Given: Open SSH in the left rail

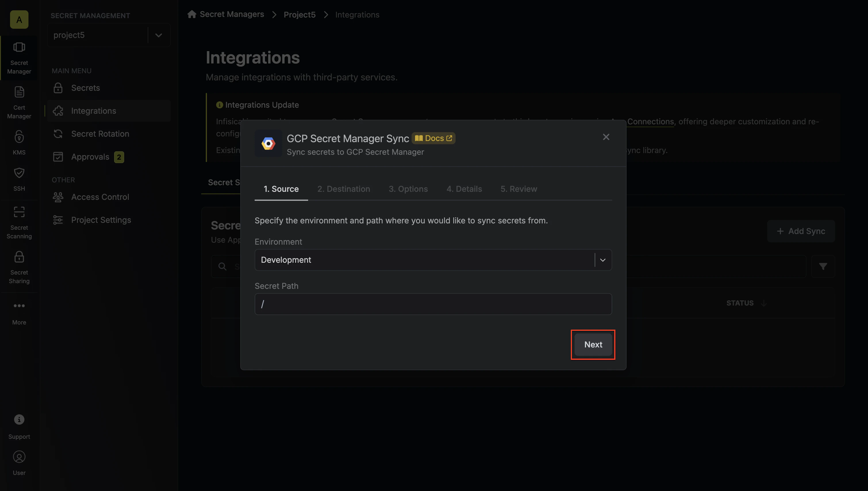Looking at the screenshot, I should pyautogui.click(x=19, y=179).
